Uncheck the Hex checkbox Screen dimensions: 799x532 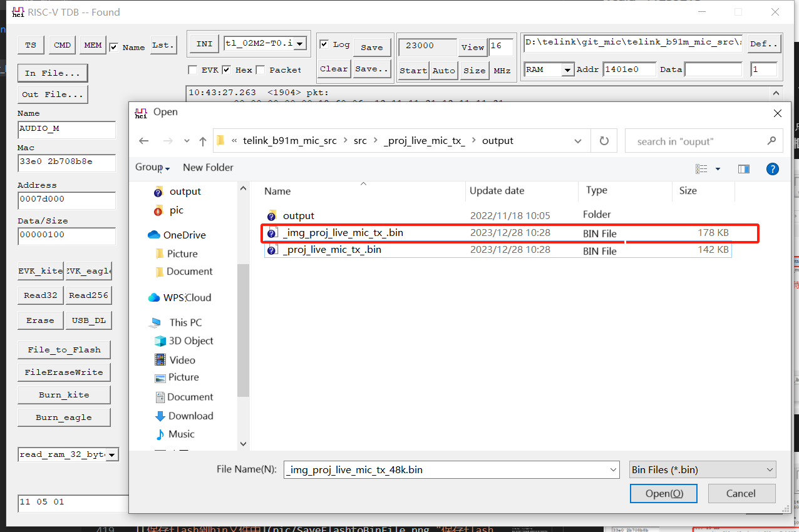227,69
